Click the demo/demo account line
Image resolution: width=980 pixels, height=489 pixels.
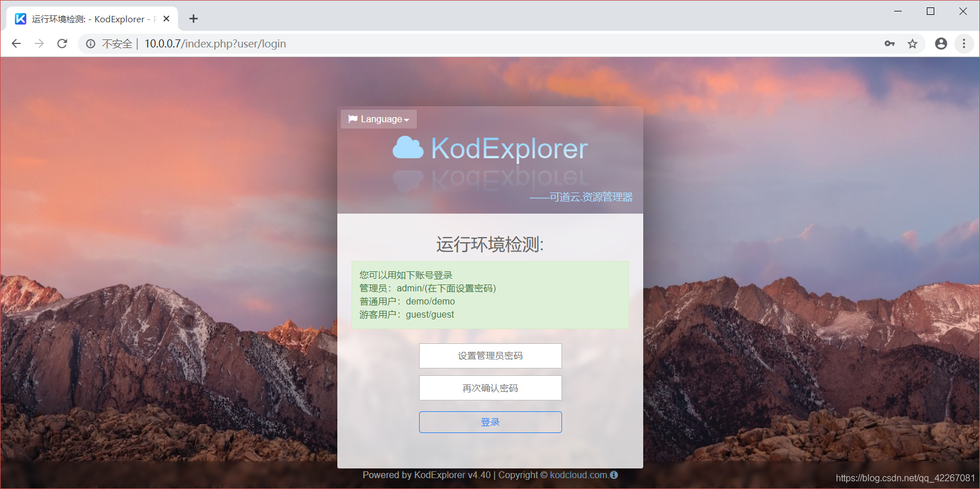[x=407, y=302]
